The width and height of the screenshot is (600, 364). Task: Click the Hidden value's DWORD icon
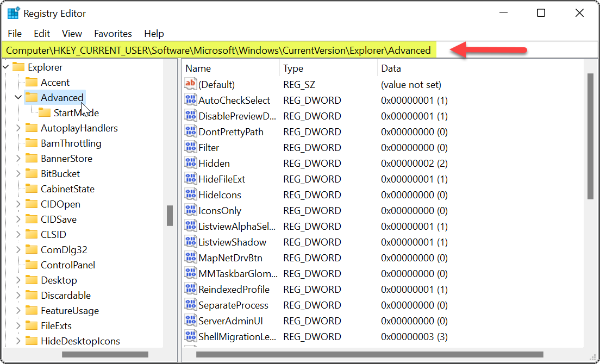pos(190,164)
